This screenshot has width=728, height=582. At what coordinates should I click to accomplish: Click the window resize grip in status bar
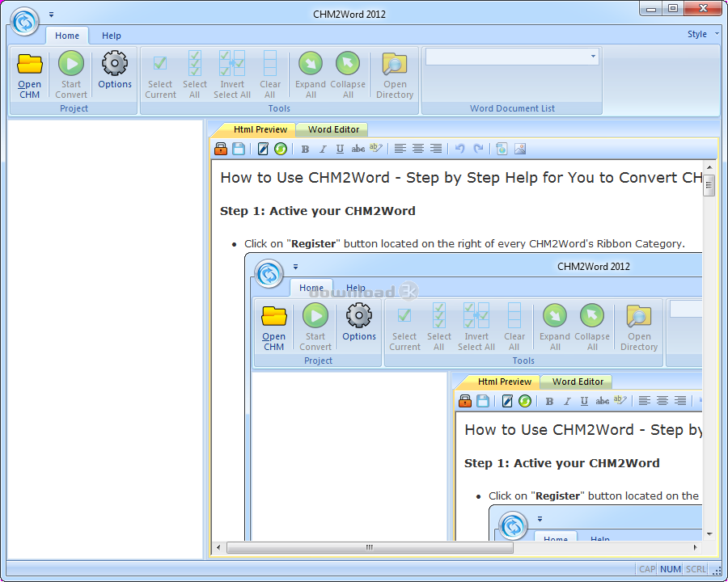click(x=717, y=571)
